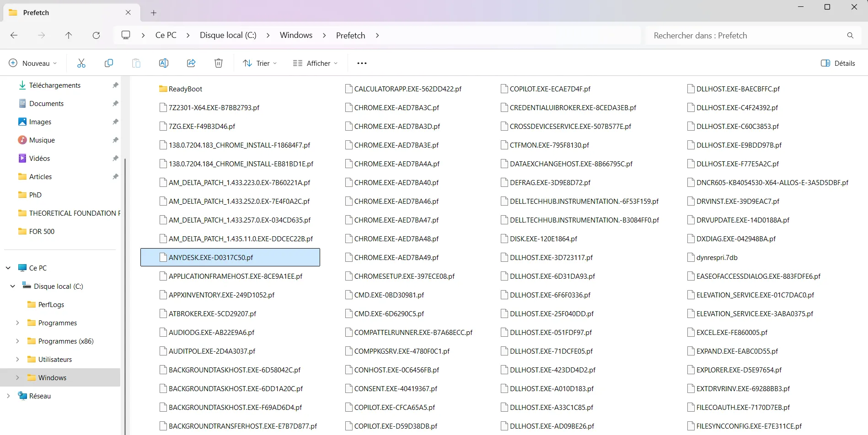The image size is (868, 435).
Task: Collapse the Disque local (C:) tree node
Action: click(13, 286)
